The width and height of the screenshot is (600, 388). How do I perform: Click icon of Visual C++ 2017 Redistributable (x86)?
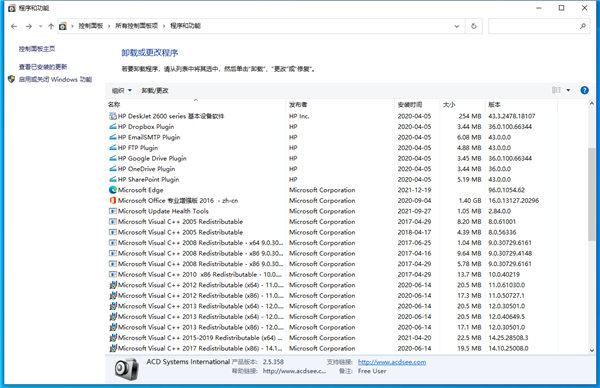tap(113, 348)
